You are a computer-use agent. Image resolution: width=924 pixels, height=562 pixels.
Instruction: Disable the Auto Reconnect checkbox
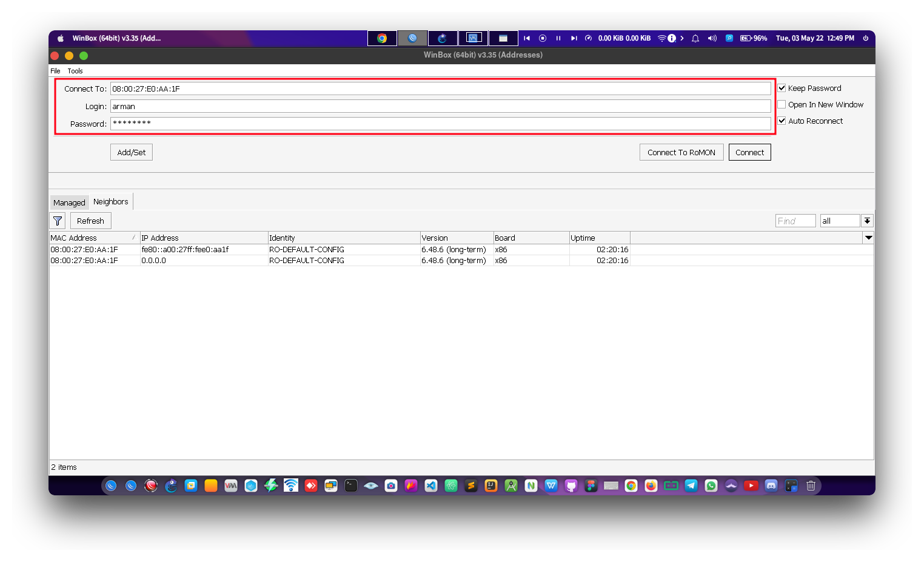click(782, 121)
